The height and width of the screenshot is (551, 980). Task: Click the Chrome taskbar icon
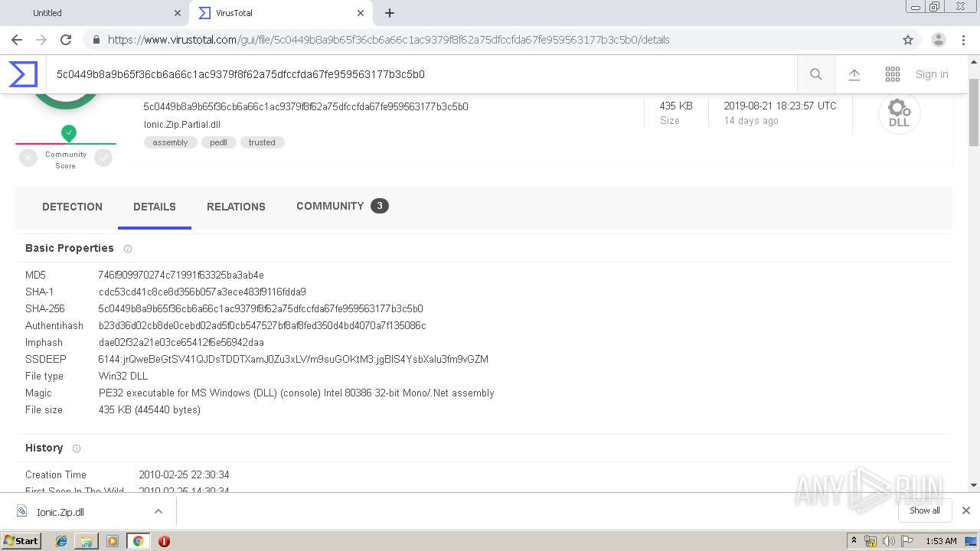(x=138, y=541)
